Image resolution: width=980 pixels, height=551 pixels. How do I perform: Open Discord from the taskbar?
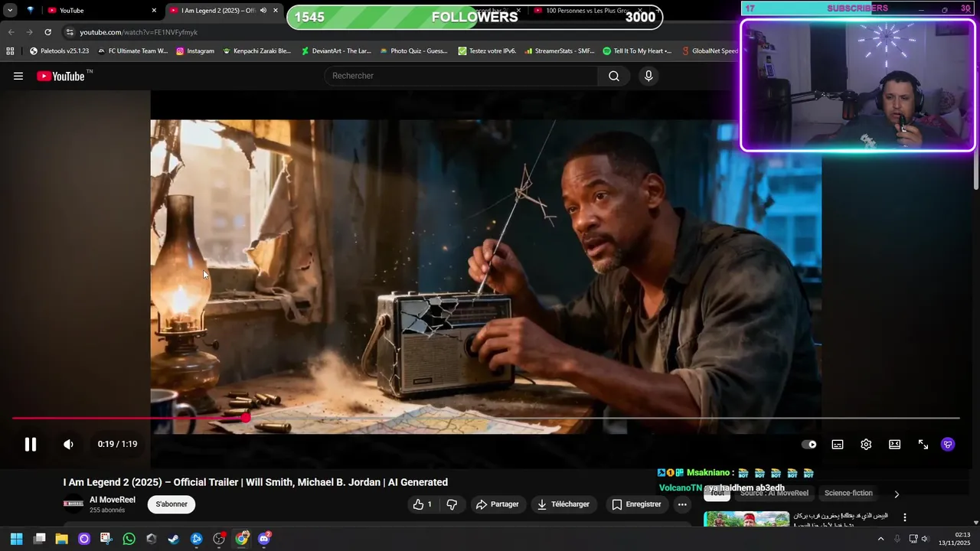click(264, 539)
